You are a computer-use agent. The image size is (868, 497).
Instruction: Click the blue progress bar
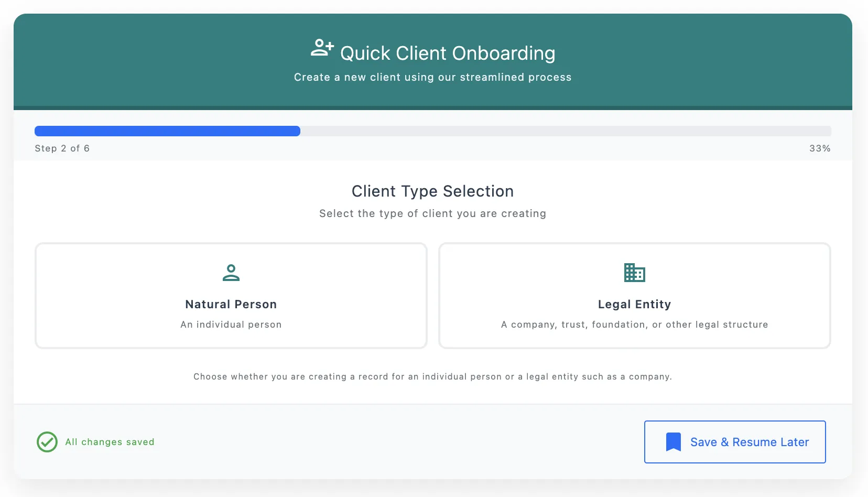[x=167, y=131]
